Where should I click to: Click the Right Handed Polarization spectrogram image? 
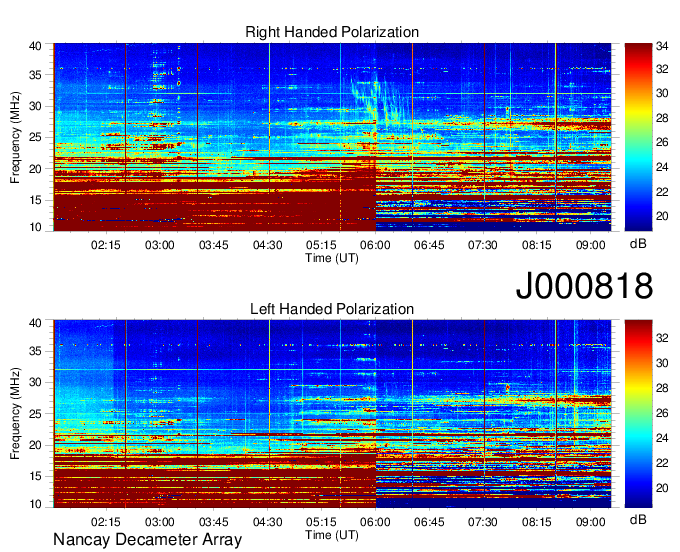click(332, 137)
